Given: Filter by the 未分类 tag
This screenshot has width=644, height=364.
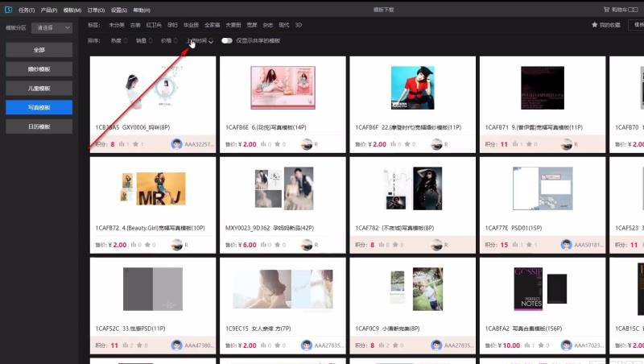Looking at the screenshot, I should (x=117, y=25).
